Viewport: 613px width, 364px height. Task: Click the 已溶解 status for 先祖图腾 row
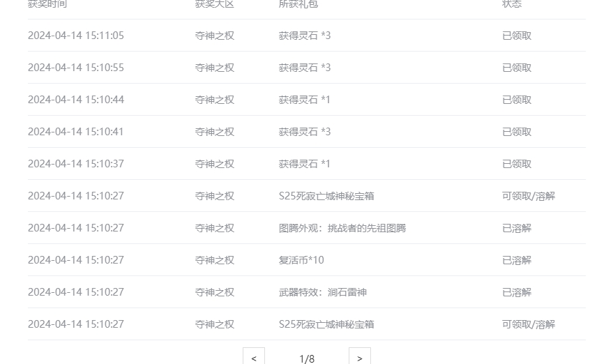[517, 228]
